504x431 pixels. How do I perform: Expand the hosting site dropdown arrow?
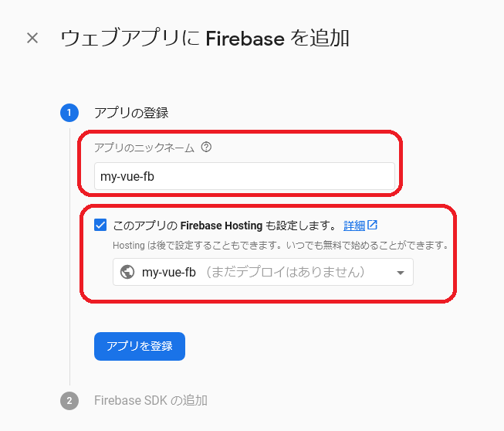(x=400, y=273)
